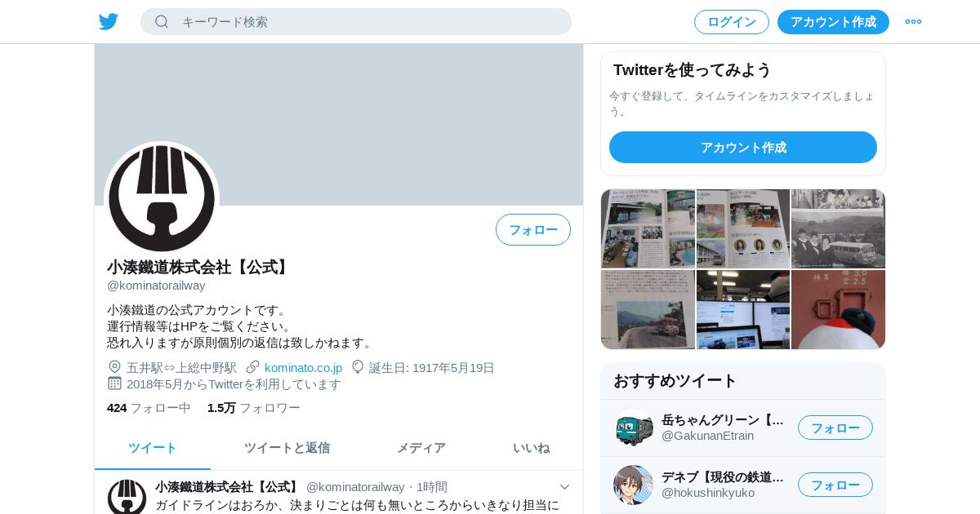The width and height of the screenshot is (980, 514).
Task: Follow @GakunanEtrain with its フォロー button
Action: click(835, 428)
